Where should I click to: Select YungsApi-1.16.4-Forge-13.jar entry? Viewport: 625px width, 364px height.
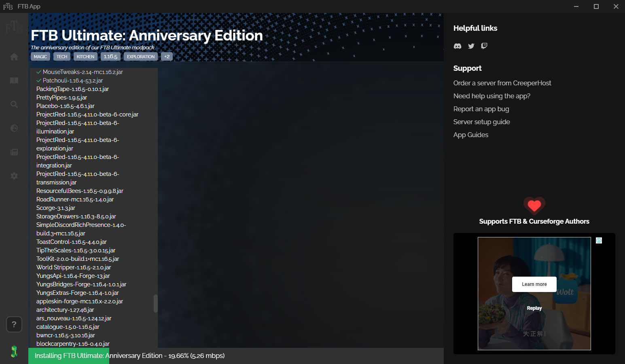[x=73, y=276]
